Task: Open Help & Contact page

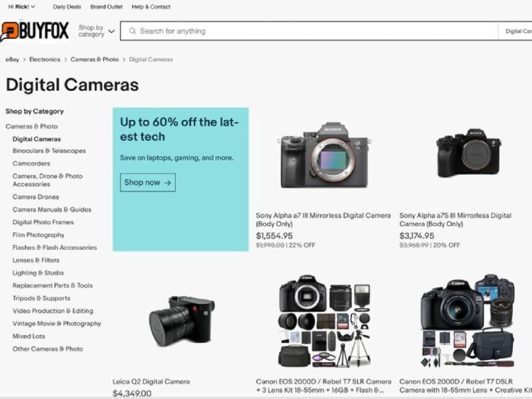Action: tap(151, 7)
